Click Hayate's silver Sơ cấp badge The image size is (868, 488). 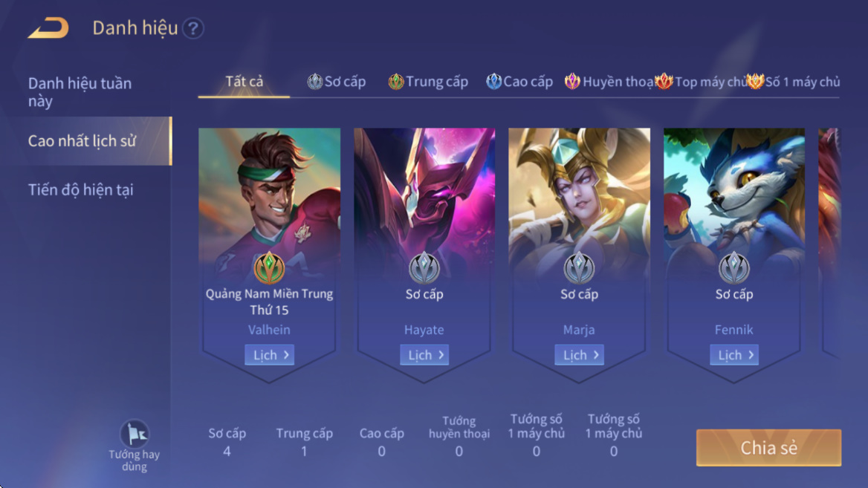coord(424,268)
